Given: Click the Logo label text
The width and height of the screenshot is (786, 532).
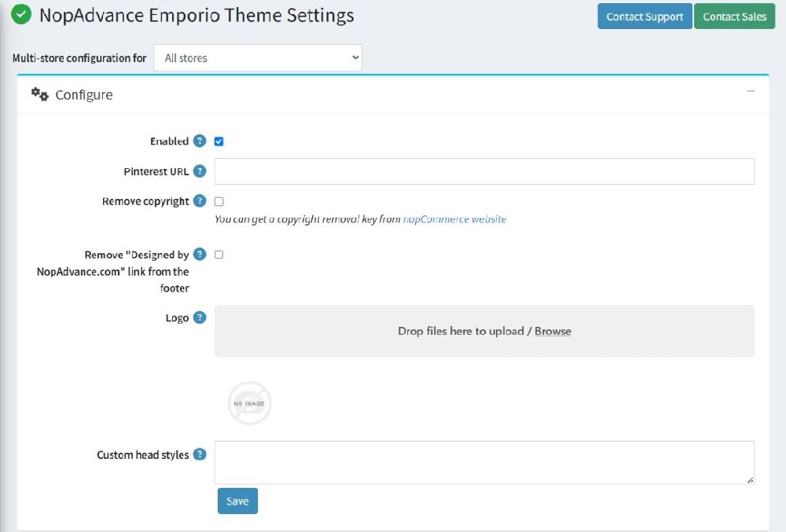Looking at the screenshot, I should pos(177,318).
